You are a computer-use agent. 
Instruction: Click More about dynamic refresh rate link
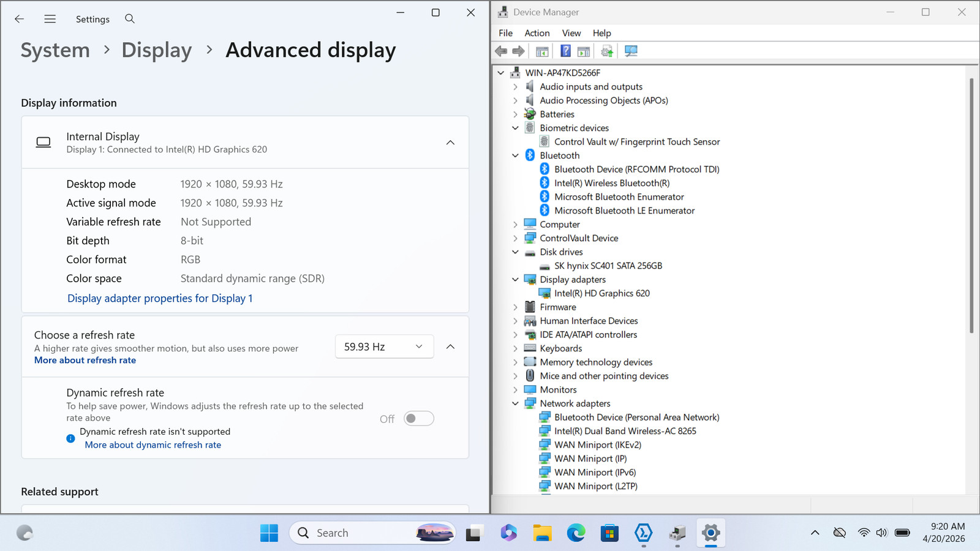pos(153,445)
